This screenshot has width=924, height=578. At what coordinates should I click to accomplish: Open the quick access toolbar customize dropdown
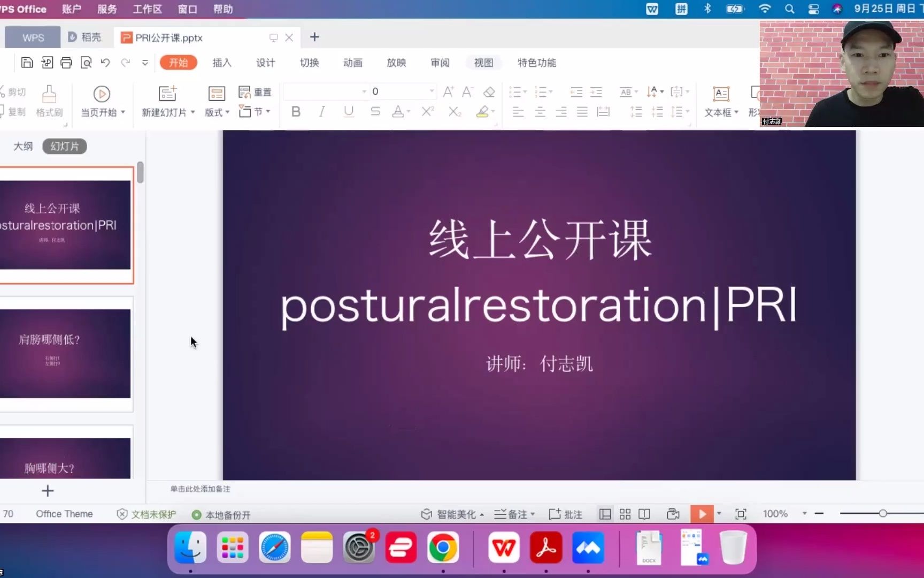(145, 63)
